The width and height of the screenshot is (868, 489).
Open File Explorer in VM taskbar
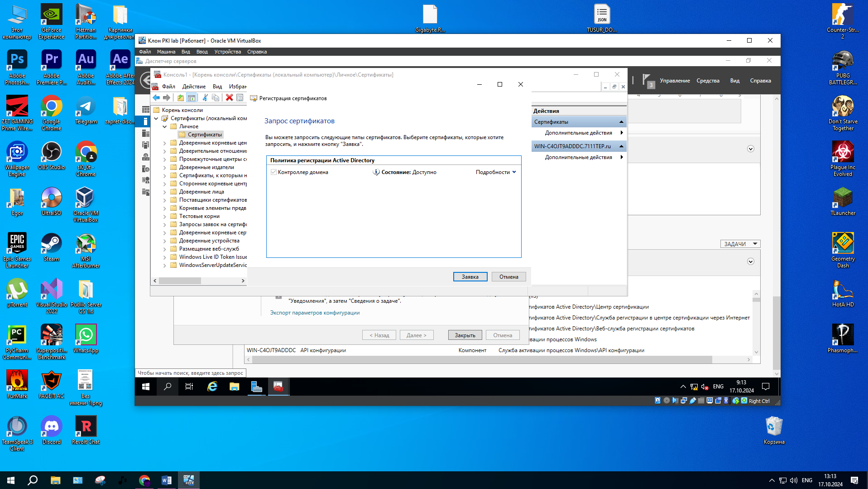coord(234,387)
